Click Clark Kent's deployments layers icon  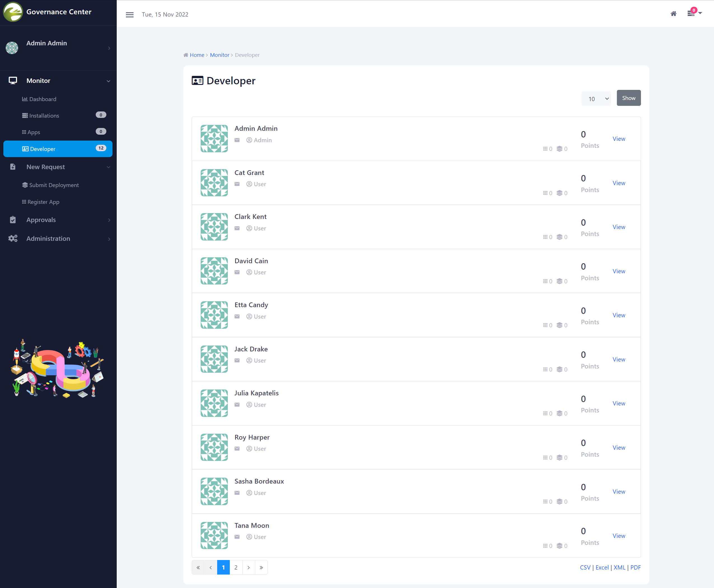[x=559, y=237]
